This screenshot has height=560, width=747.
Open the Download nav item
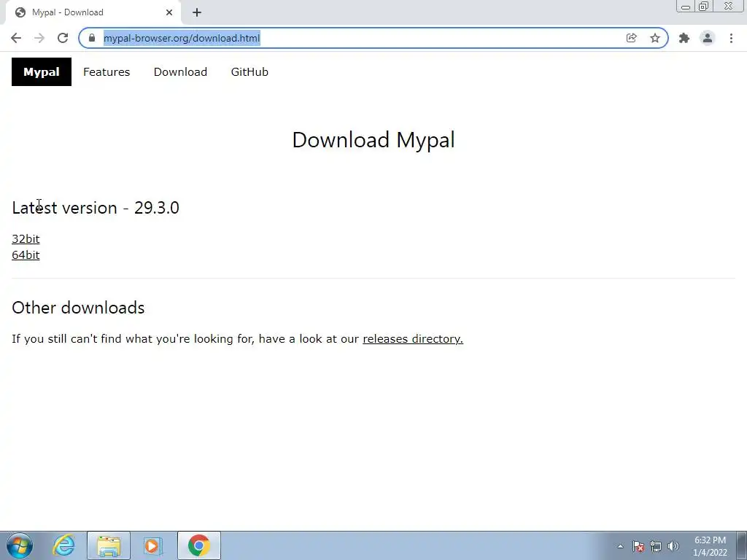pyautogui.click(x=181, y=72)
